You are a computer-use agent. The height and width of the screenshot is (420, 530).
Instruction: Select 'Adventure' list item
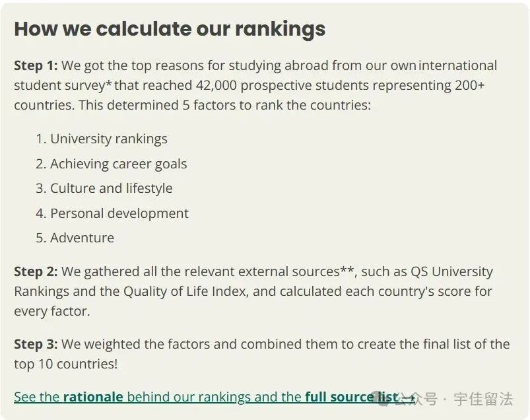(x=82, y=238)
